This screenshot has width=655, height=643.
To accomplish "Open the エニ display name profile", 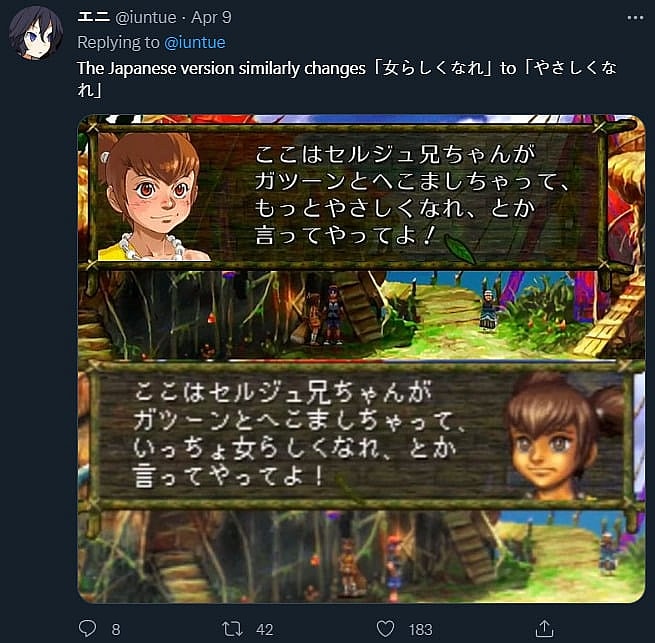I will coord(94,17).
